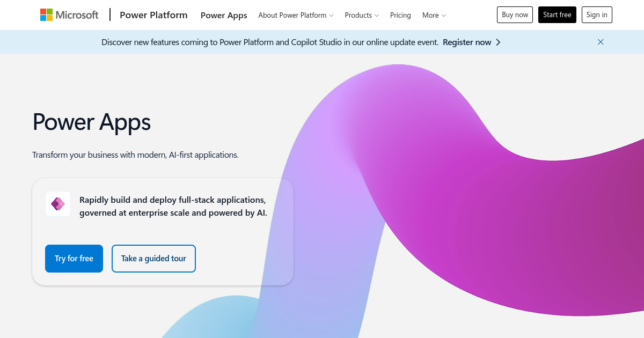Expand the About Power Platform menu
This screenshot has height=338, width=644.
coord(296,15)
